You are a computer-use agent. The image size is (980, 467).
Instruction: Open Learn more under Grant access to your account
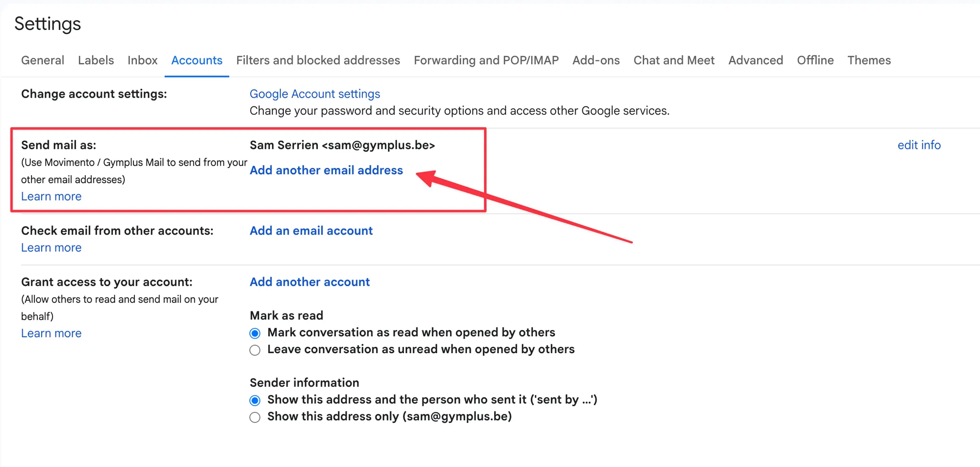pos(51,333)
